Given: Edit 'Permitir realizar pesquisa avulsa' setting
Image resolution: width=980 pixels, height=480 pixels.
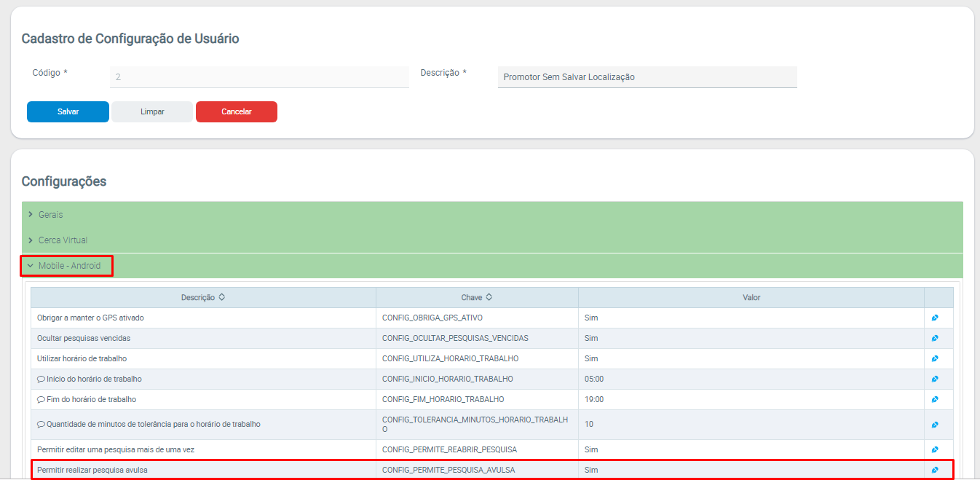Looking at the screenshot, I should [x=935, y=471].
